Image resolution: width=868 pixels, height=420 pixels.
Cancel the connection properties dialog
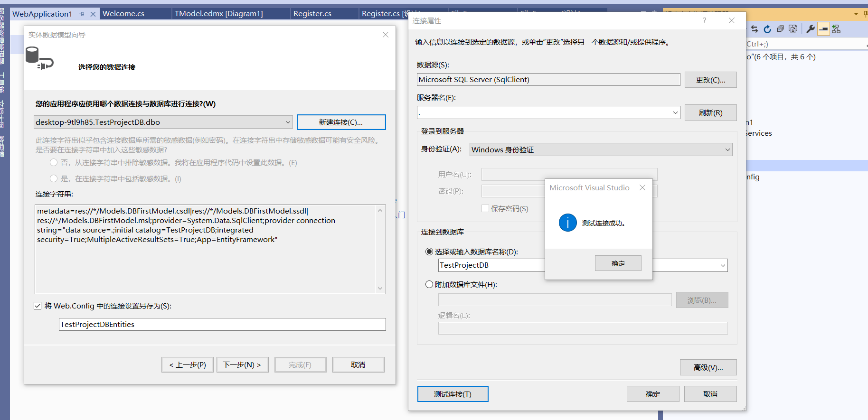click(x=710, y=394)
